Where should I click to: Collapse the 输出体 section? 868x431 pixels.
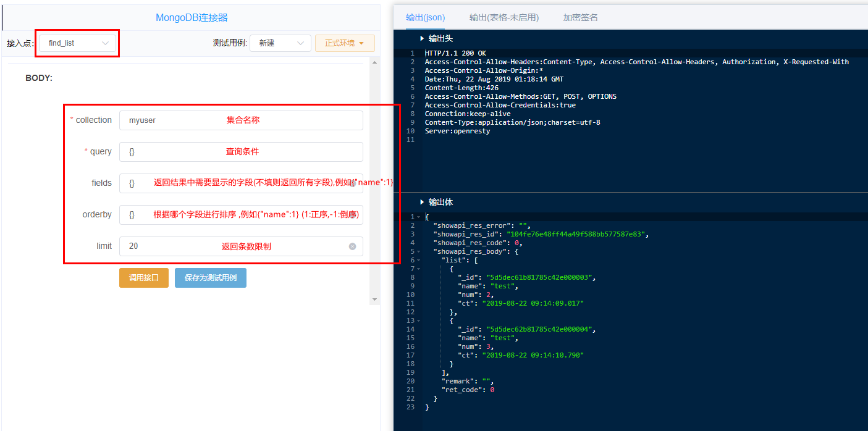tap(421, 202)
